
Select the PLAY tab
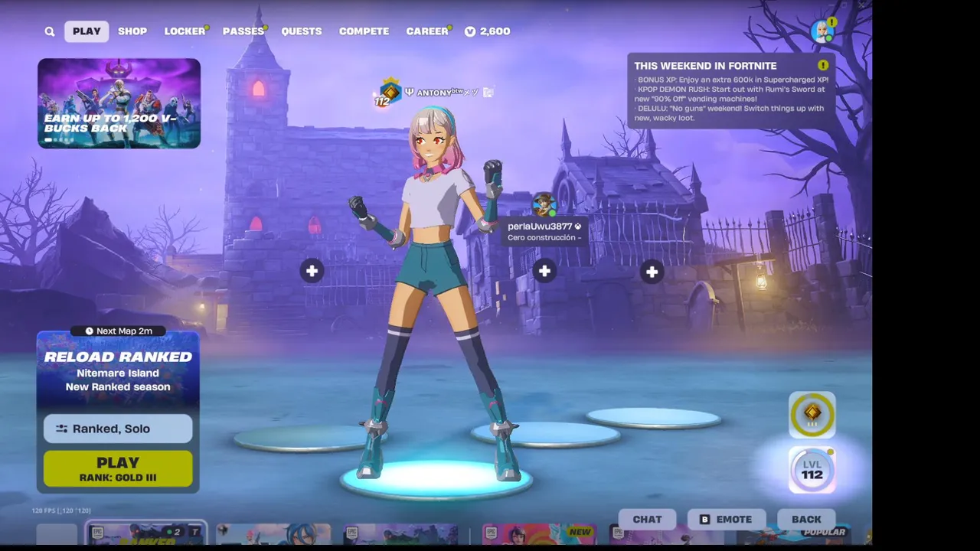pos(87,31)
